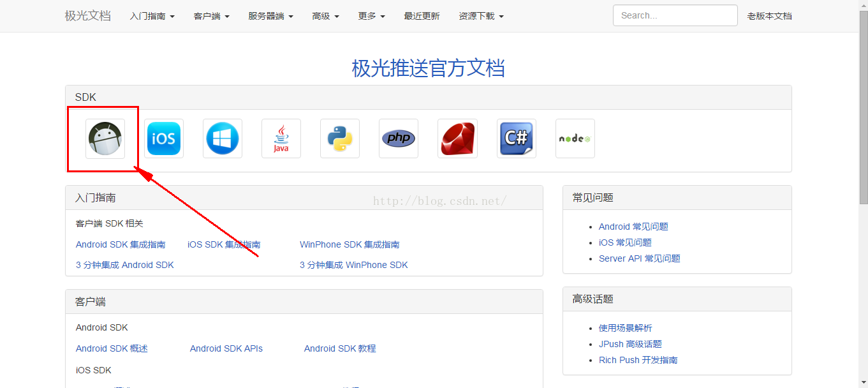Screen dimensions: 868x388
Task: Click the scrollbar up arrow
Action: 863,5
